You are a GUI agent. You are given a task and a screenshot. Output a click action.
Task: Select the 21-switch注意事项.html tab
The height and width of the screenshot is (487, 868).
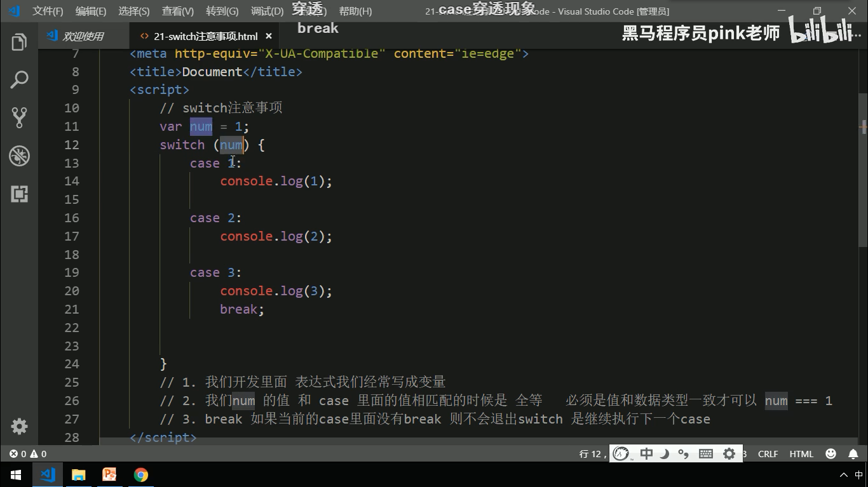coord(206,36)
